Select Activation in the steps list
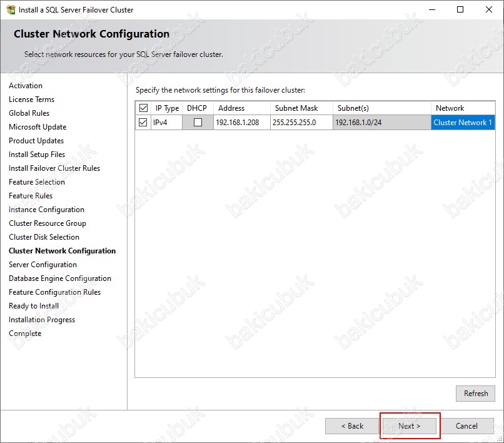Viewport: 504px width, 443px height. (26, 86)
